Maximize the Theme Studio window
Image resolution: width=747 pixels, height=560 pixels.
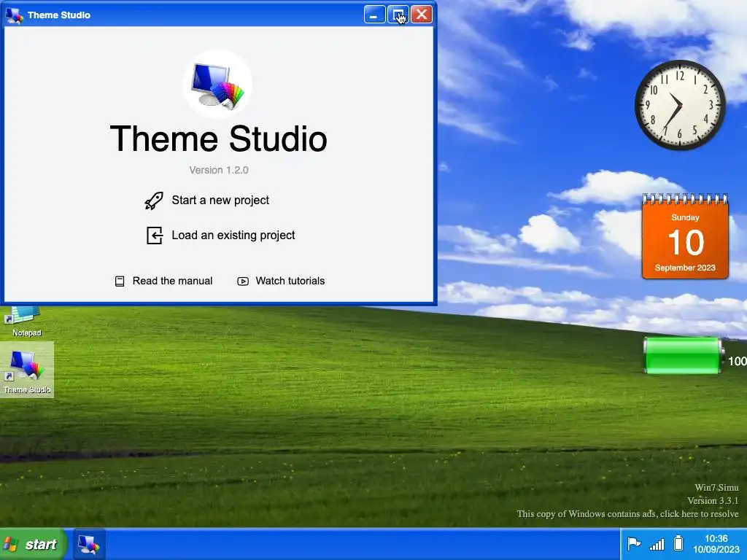[x=398, y=15]
